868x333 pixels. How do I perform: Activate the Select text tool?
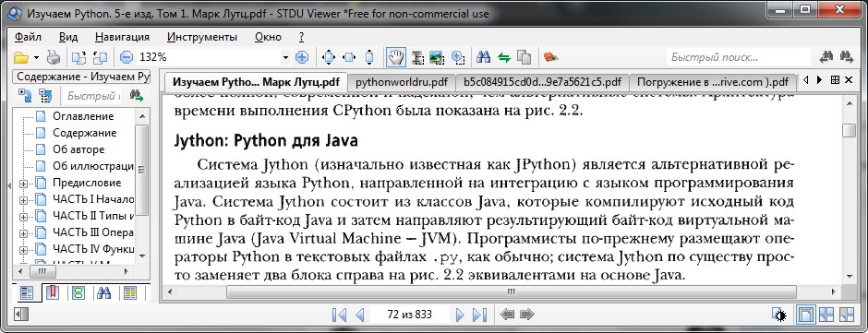point(417,57)
